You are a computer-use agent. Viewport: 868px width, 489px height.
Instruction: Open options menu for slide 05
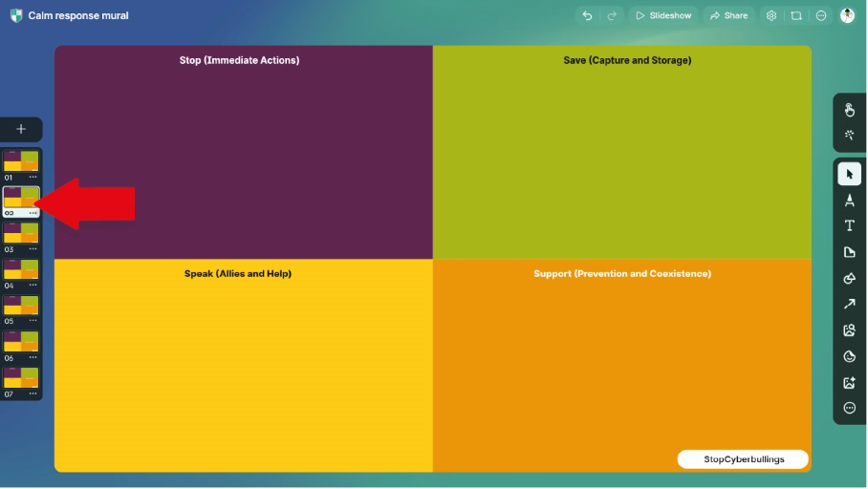33,320
